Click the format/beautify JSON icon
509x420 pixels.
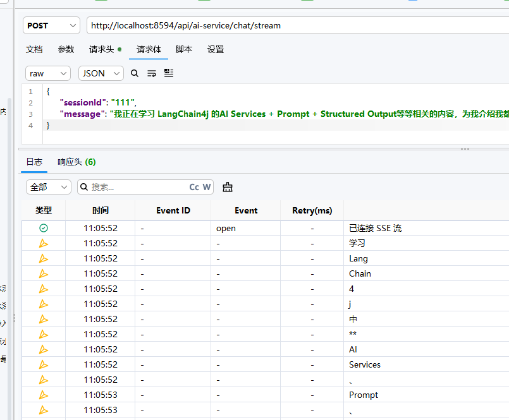[x=169, y=73]
